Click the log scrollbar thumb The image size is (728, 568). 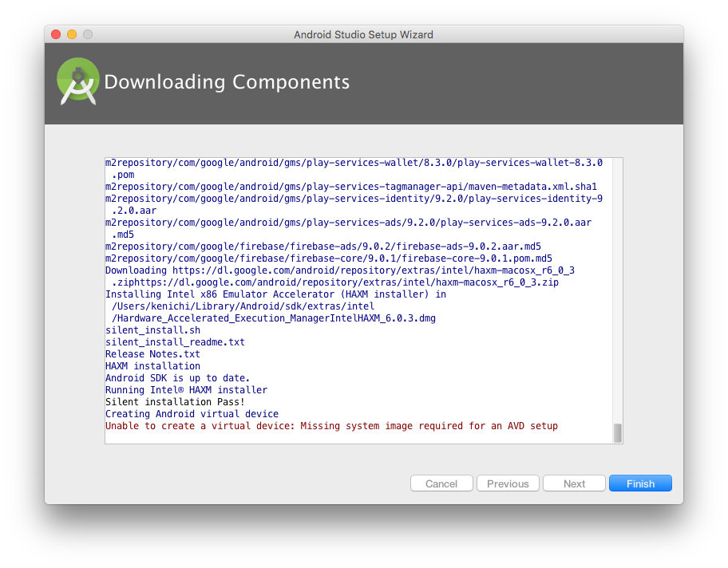[x=618, y=433]
